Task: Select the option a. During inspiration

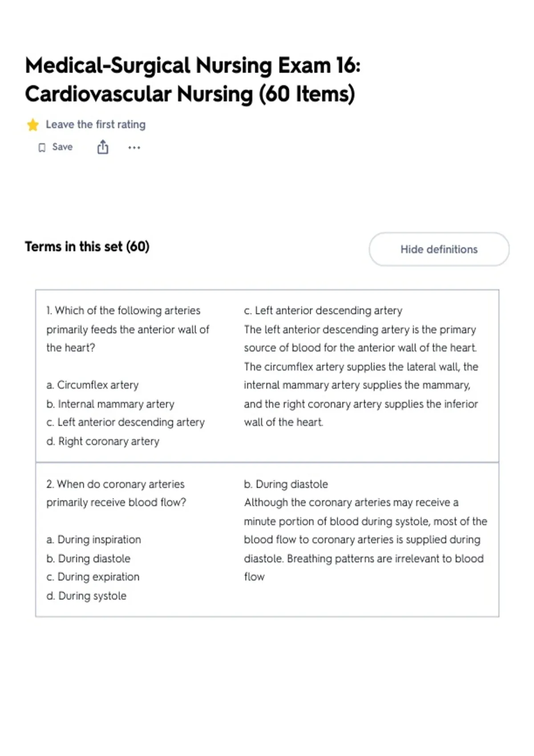Action: pos(93,539)
